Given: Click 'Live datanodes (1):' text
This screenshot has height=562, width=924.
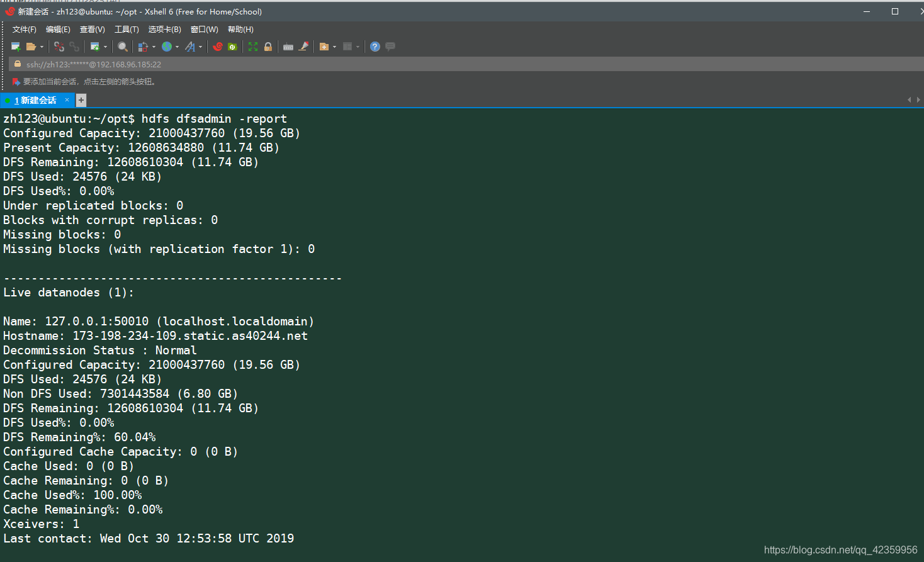Looking at the screenshot, I should [69, 293].
